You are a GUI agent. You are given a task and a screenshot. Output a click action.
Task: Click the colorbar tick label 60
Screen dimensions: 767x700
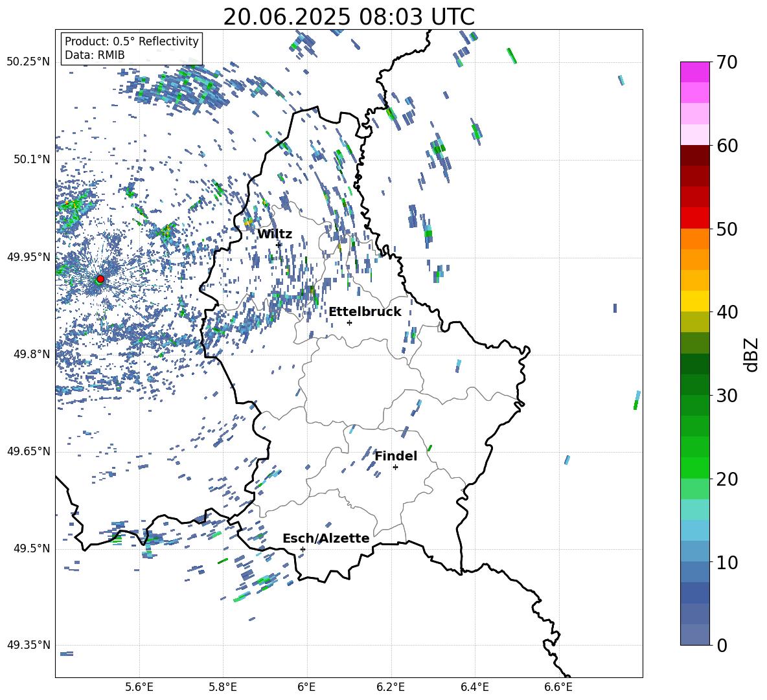click(727, 146)
